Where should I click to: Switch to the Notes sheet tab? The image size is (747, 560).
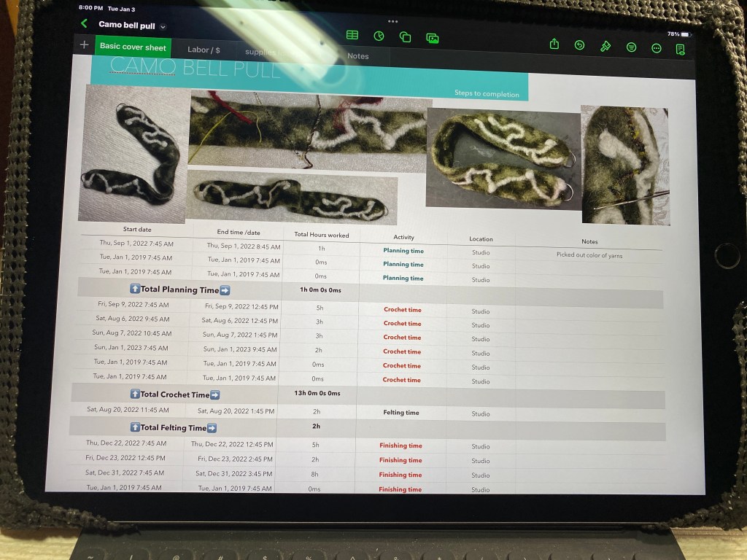point(357,56)
